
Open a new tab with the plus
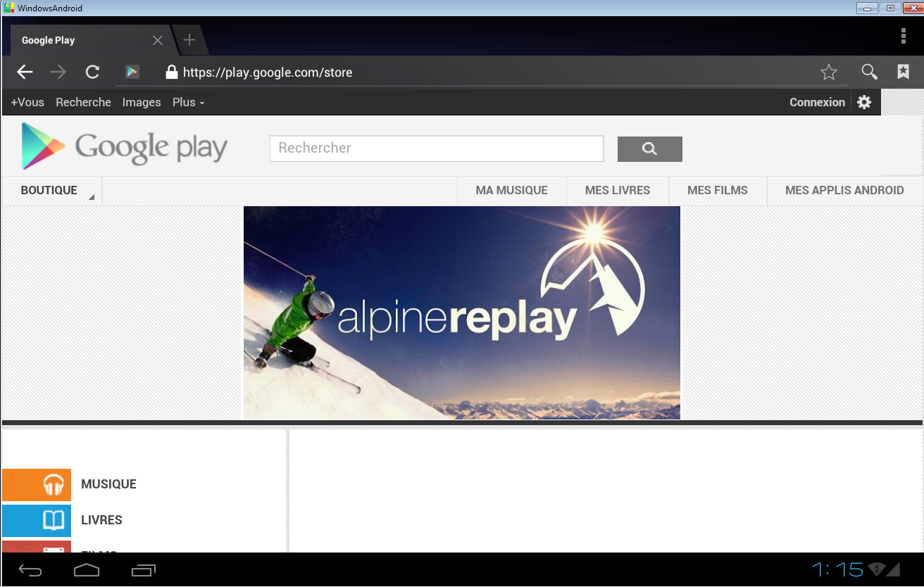coord(189,40)
